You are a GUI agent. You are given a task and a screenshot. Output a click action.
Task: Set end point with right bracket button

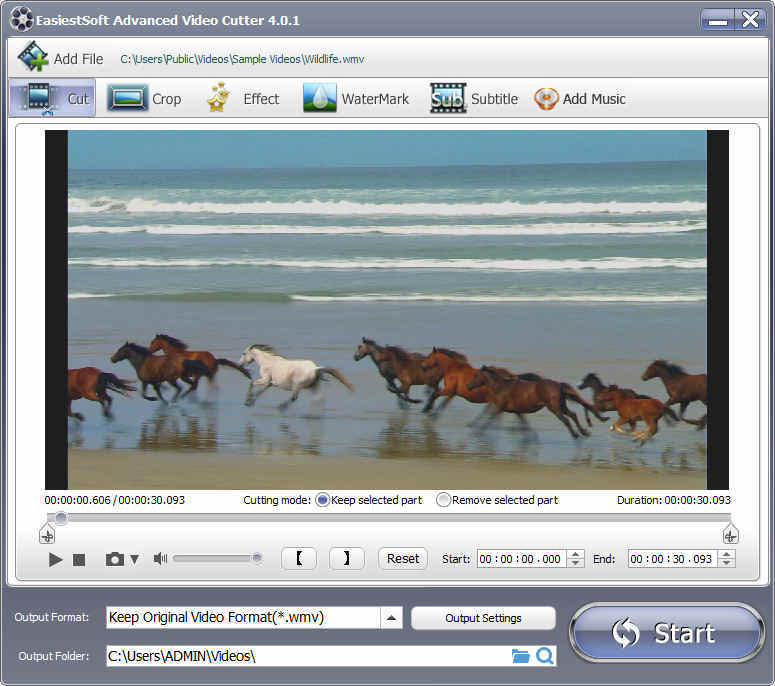click(347, 558)
